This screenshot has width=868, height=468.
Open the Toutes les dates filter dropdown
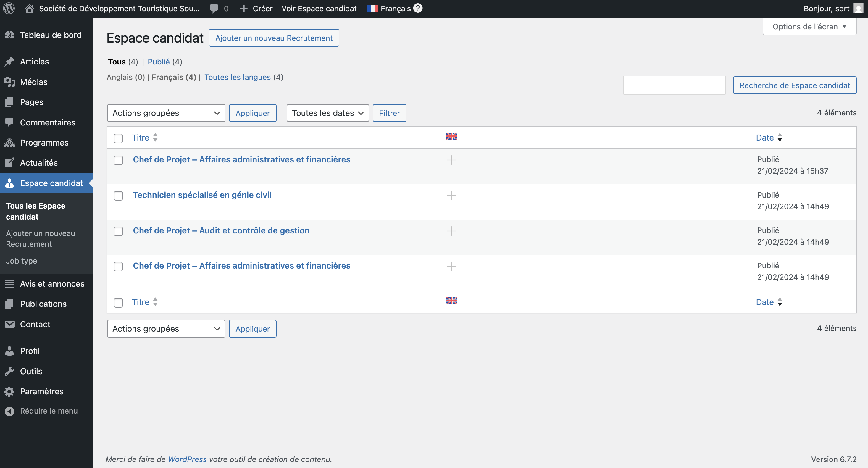tap(327, 113)
